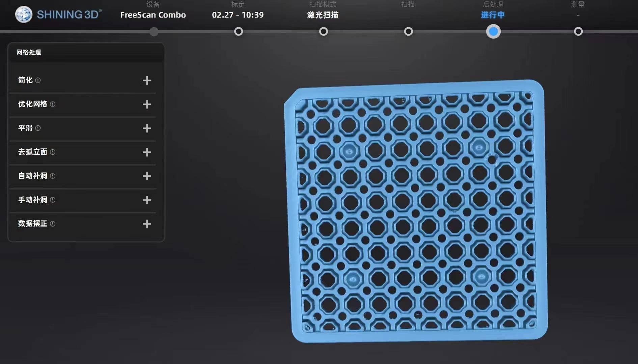
Task: Click the info icon next to 自动补洞
Action: pos(53,176)
